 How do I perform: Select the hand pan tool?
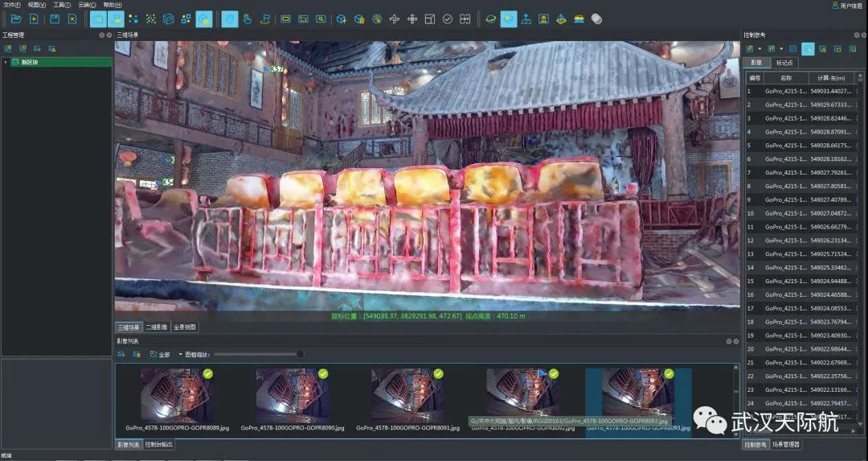(x=230, y=19)
